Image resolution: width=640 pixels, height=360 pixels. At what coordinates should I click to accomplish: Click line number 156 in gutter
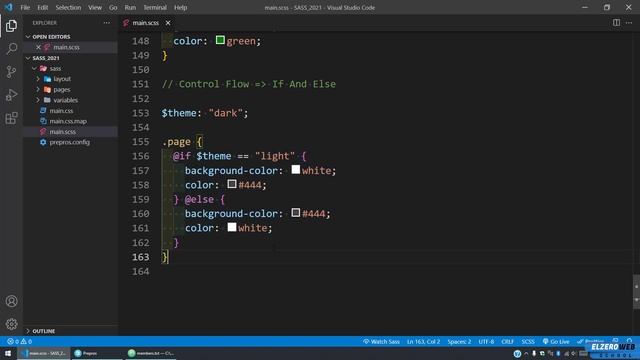[x=140, y=156]
